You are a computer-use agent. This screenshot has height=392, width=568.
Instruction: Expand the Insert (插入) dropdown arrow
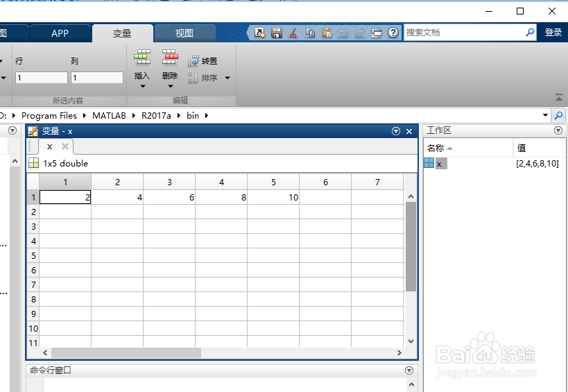tap(142, 86)
